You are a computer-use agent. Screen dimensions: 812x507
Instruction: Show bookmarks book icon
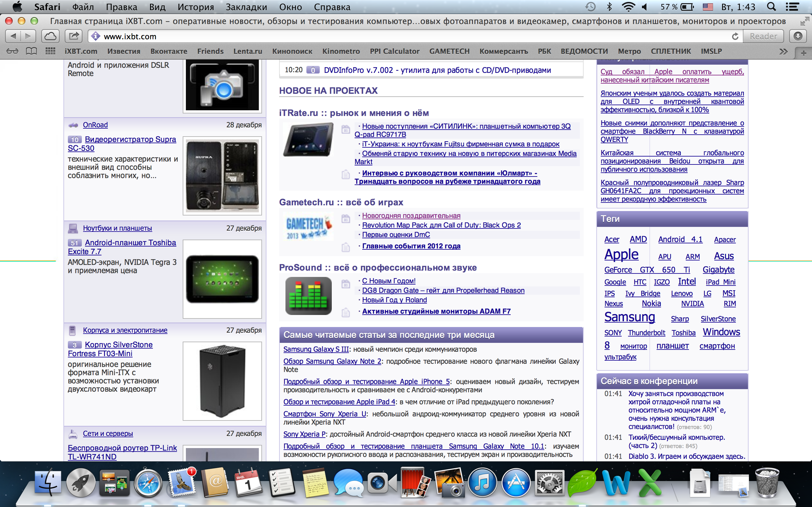(x=31, y=51)
